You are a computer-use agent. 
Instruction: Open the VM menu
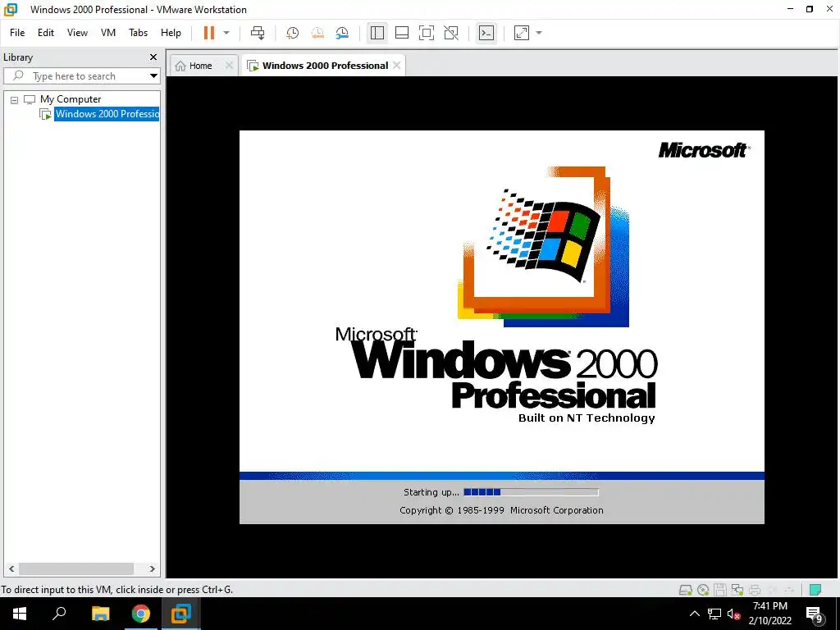pyautogui.click(x=108, y=33)
